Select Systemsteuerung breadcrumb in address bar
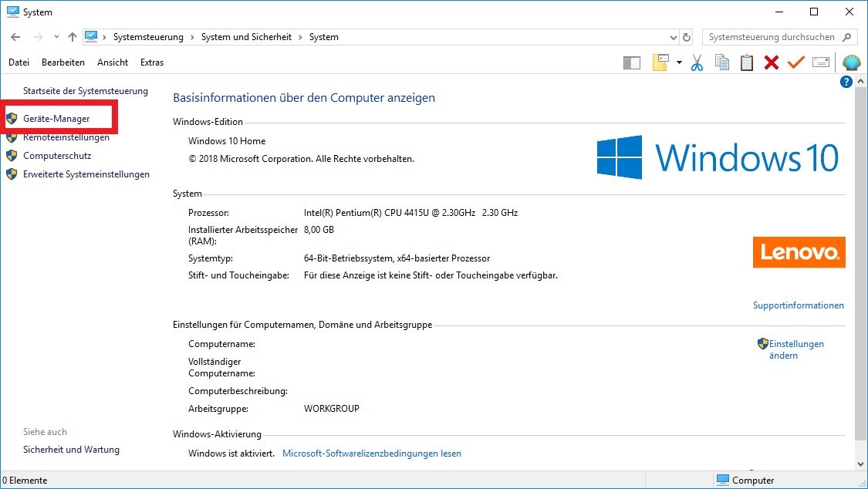868x489 pixels. 148,37
